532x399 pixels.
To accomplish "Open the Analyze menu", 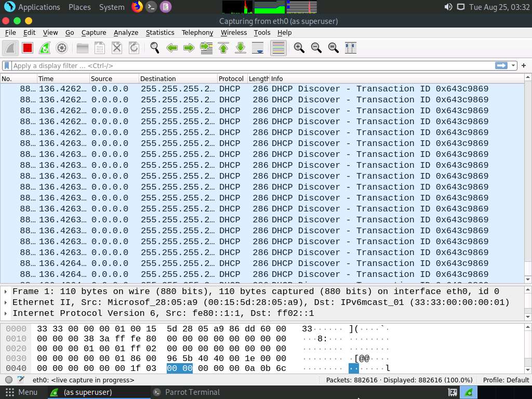I will 126,33.
